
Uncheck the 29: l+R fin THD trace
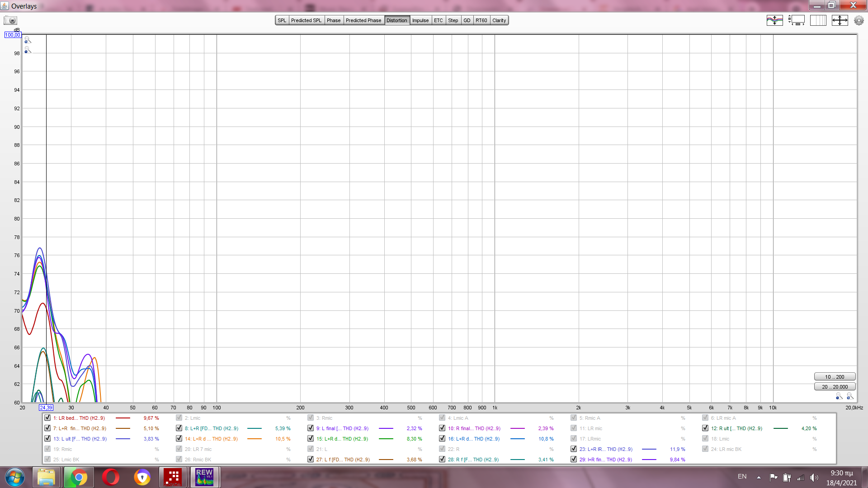point(574,460)
